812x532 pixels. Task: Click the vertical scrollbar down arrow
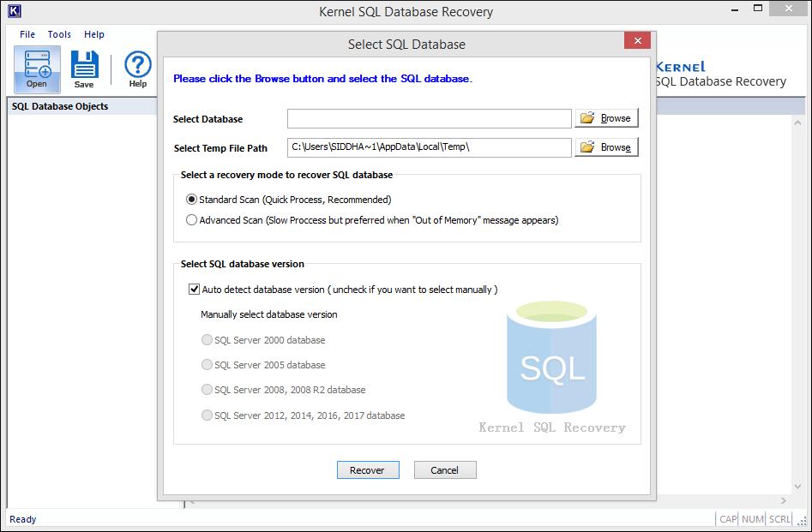(797, 487)
